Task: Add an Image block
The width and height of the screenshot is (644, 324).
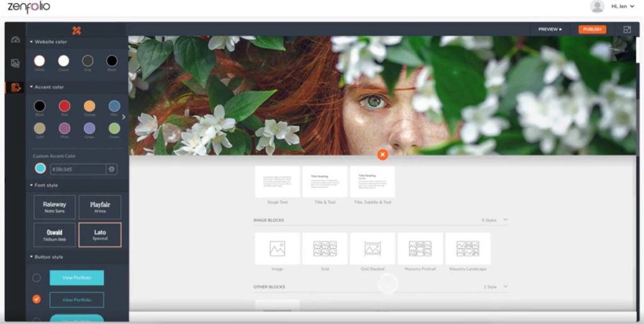Action: point(277,249)
